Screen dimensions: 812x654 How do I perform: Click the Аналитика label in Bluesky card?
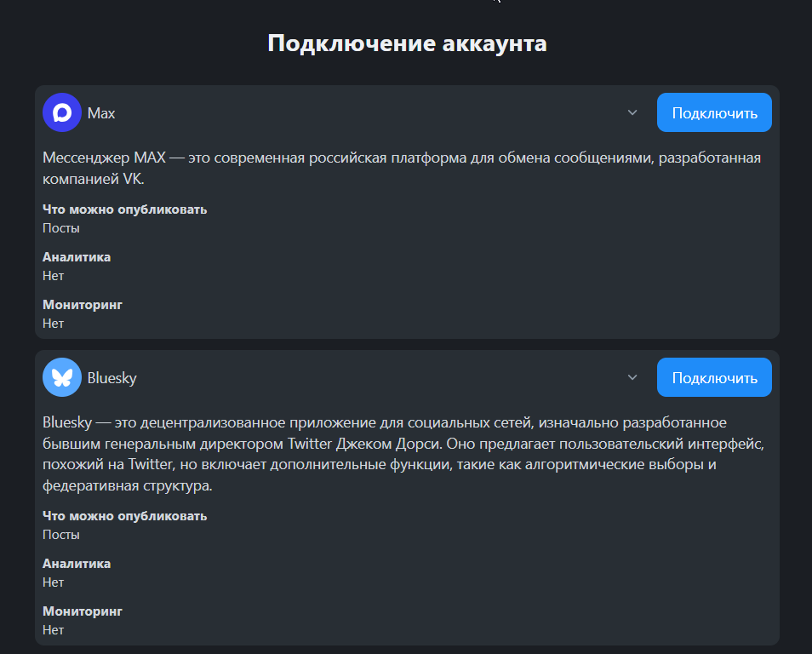77,564
